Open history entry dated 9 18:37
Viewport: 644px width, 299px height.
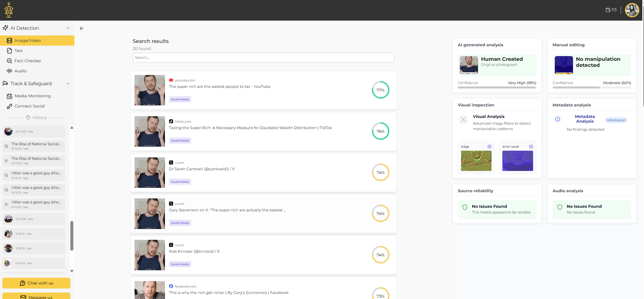coord(34,234)
